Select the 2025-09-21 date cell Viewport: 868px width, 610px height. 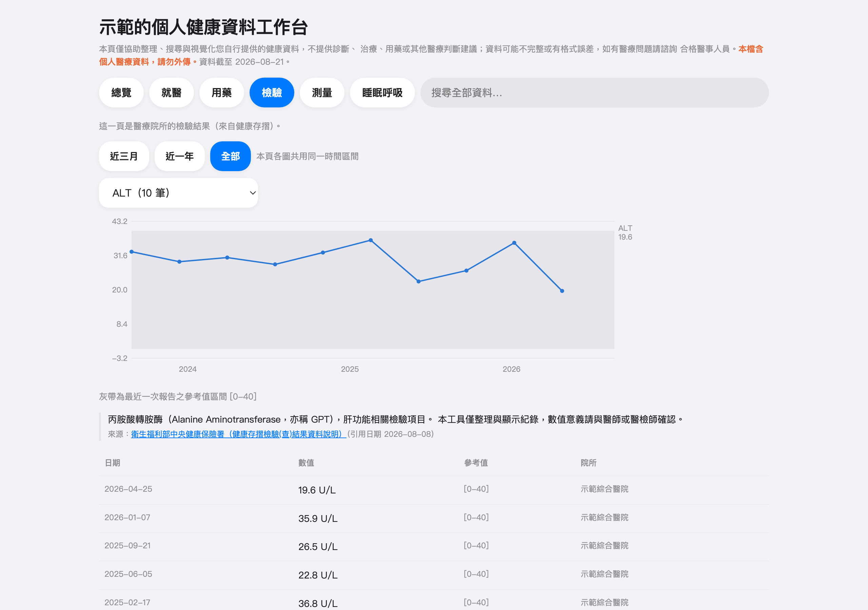[127, 545]
